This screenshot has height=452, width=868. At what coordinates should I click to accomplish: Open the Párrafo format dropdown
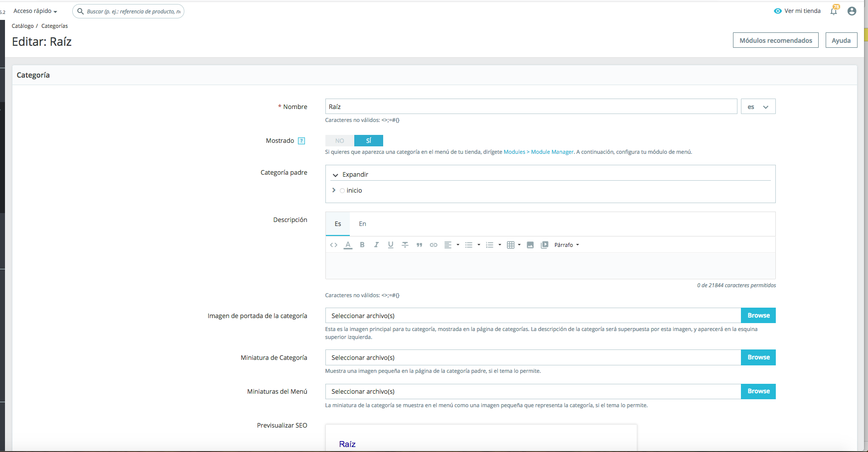pyautogui.click(x=567, y=245)
